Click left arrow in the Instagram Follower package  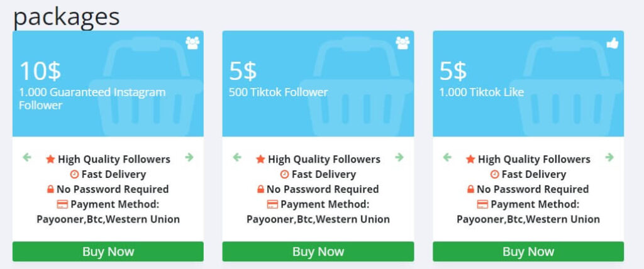click(x=27, y=157)
